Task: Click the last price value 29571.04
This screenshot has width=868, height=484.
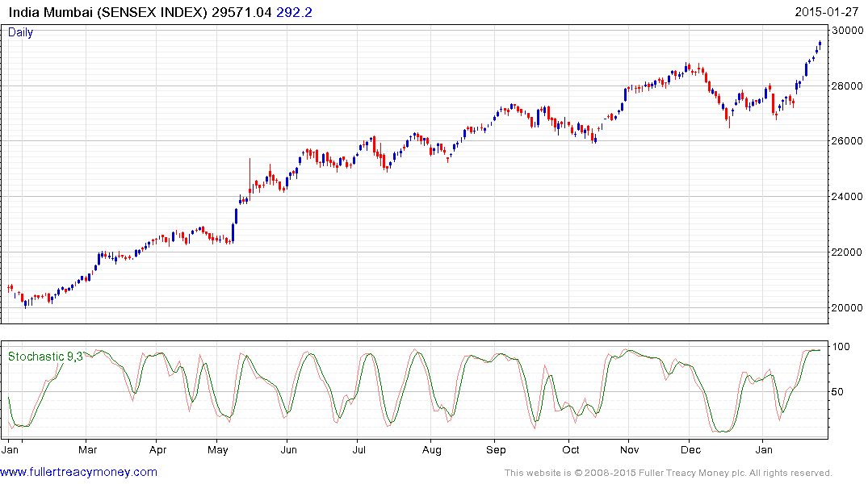Action: (242, 12)
